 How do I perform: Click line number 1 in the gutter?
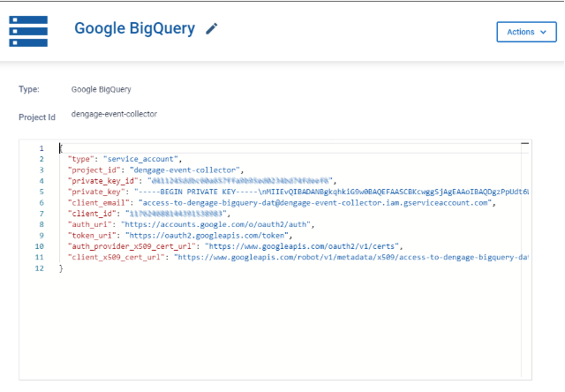click(x=41, y=148)
